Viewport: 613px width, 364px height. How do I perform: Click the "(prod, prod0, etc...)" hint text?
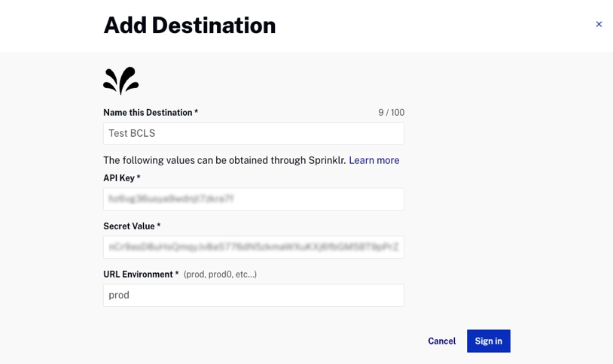click(220, 275)
